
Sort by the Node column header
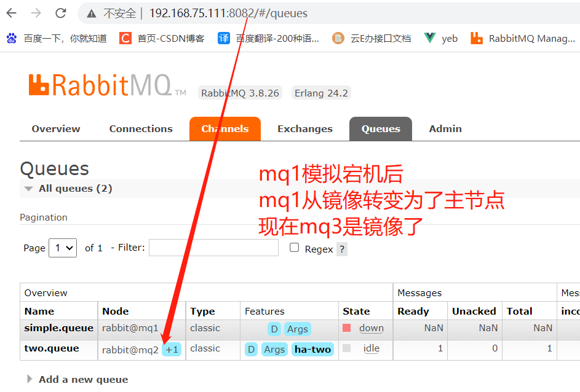116,312
